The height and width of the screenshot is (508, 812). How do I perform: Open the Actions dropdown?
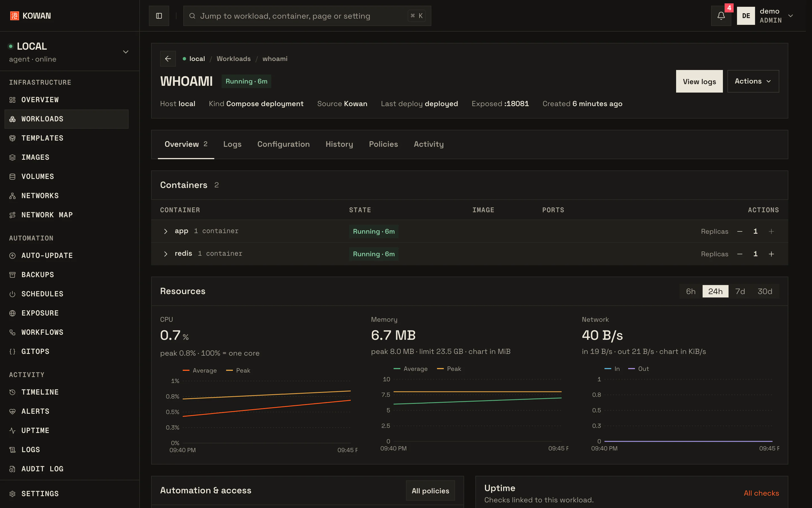coord(753,81)
